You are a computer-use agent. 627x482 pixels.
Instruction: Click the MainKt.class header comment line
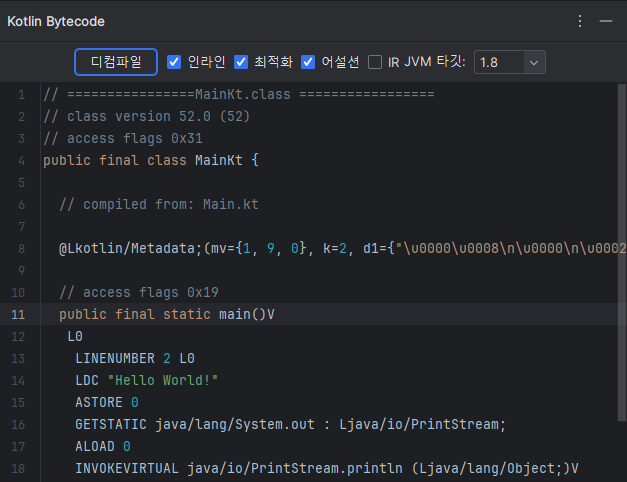[239, 94]
